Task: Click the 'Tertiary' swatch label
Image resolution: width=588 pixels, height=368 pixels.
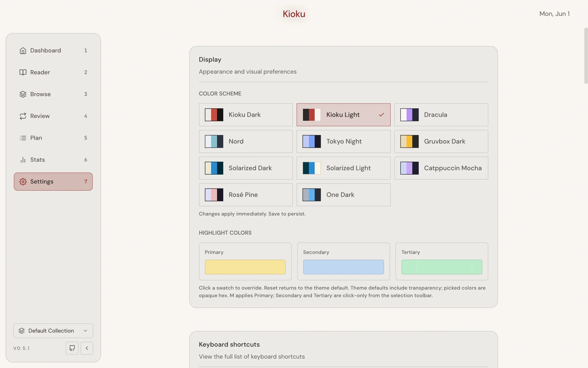Action: tap(410, 252)
